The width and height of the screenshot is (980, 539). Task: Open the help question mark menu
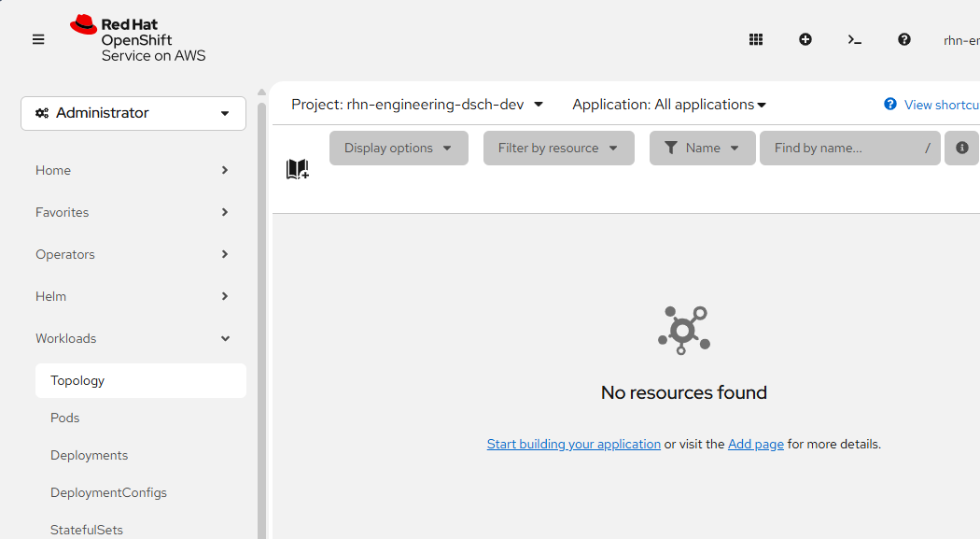tap(903, 39)
